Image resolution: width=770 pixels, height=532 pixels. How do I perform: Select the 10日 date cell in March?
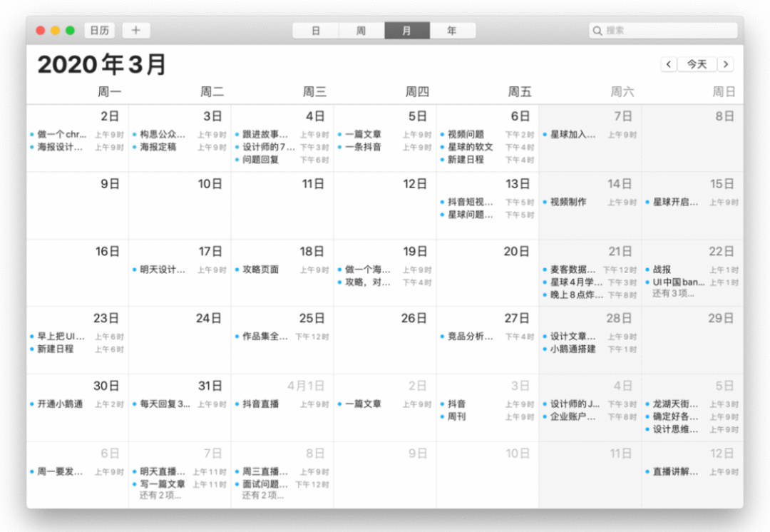(180, 205)
